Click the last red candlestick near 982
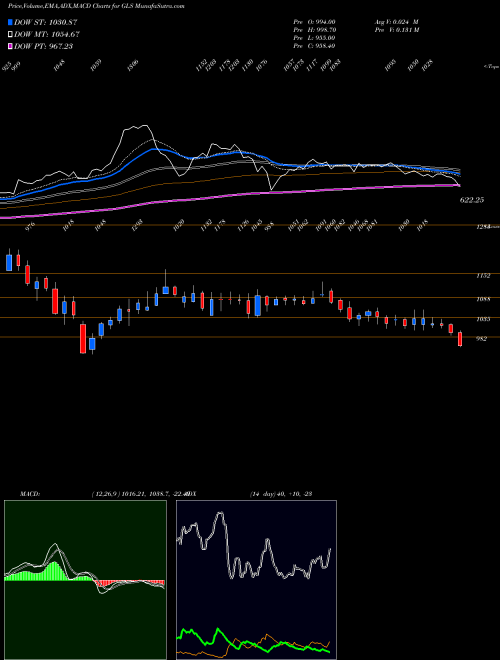 point(460,339)
